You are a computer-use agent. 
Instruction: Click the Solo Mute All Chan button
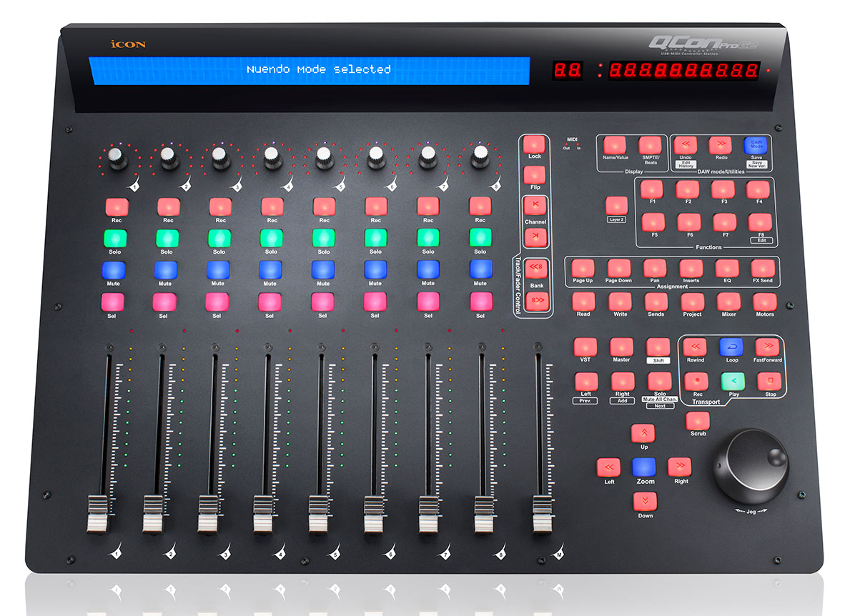pos(660,381)
